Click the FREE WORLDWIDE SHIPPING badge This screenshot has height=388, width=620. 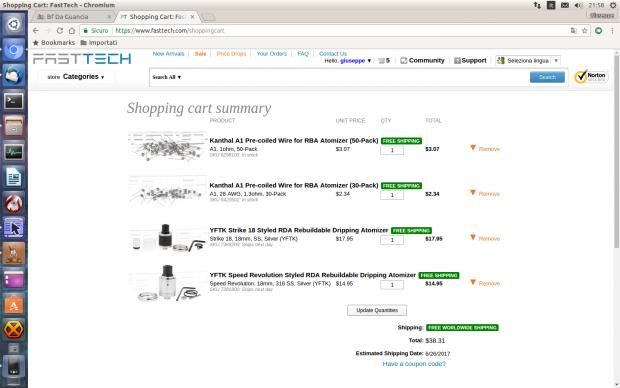click(462, 327)
